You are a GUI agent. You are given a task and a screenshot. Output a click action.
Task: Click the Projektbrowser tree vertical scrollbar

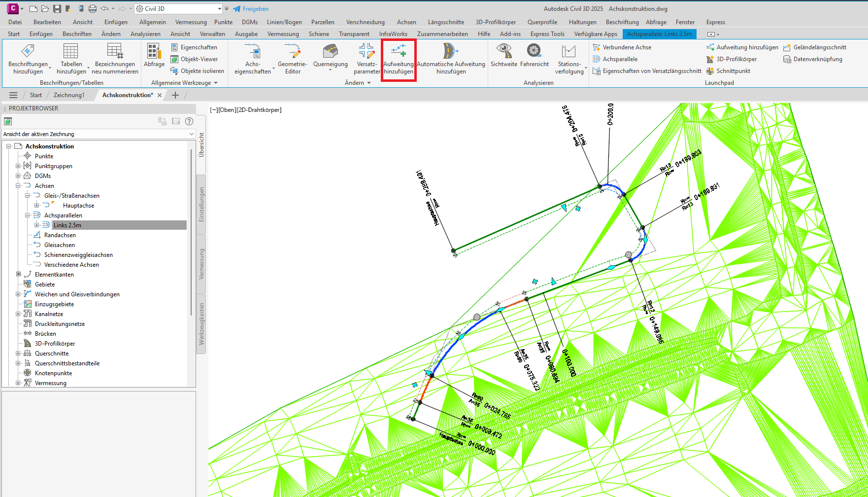[x=191, y=232]
